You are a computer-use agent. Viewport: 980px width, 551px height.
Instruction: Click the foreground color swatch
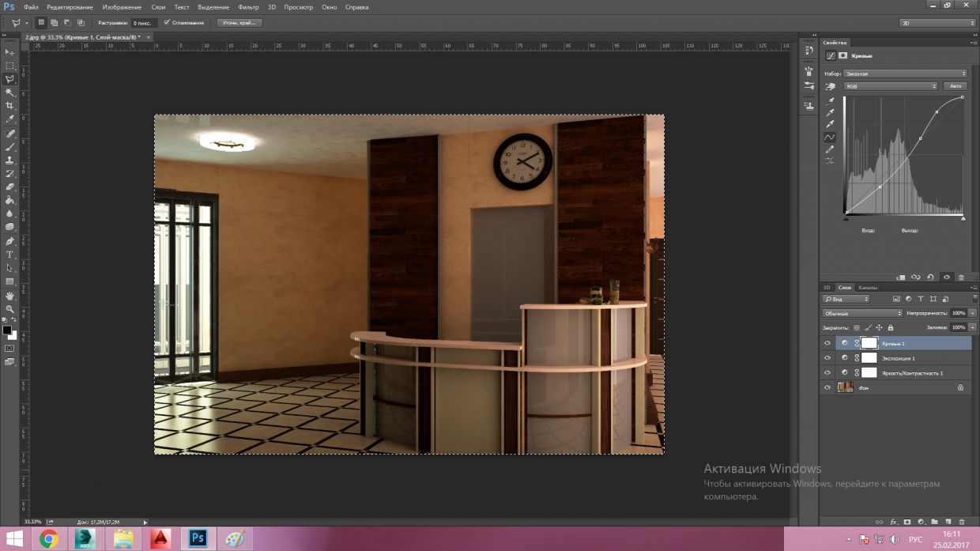[6, 330]
